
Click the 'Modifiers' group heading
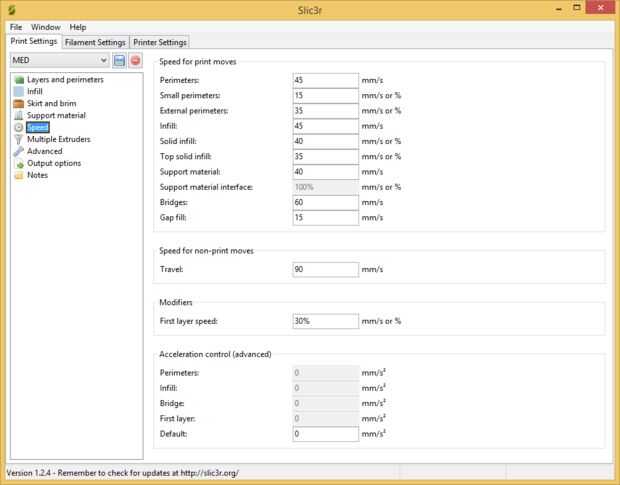coord(176,303)
